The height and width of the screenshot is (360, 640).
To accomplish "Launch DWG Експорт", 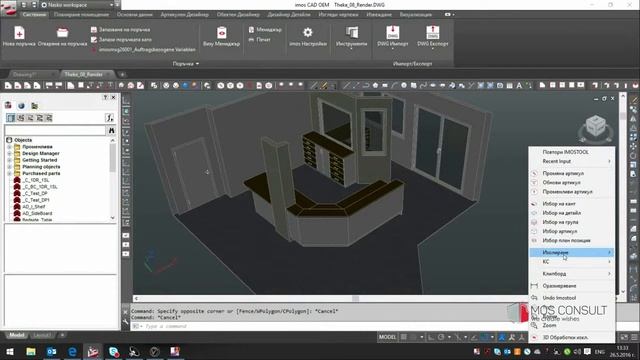I will (433, 37).
